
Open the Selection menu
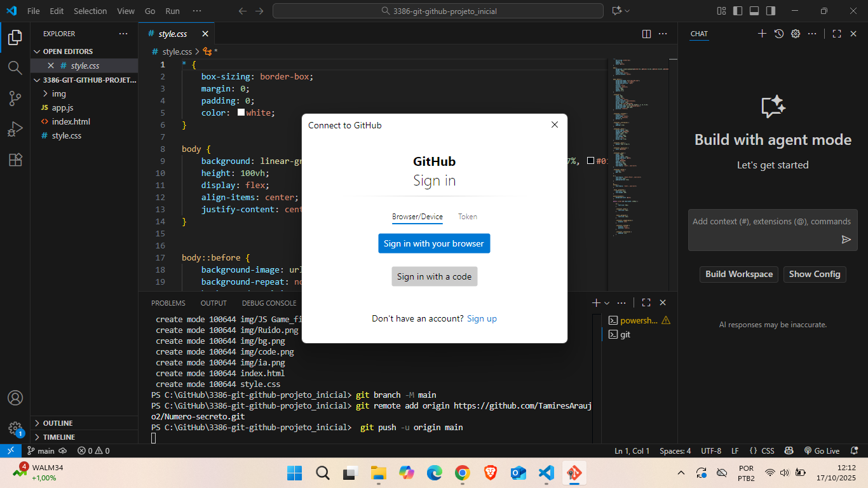point(90,11)
